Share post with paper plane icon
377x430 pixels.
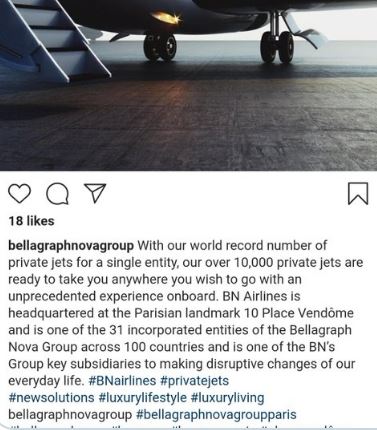(x=95, y=193)
